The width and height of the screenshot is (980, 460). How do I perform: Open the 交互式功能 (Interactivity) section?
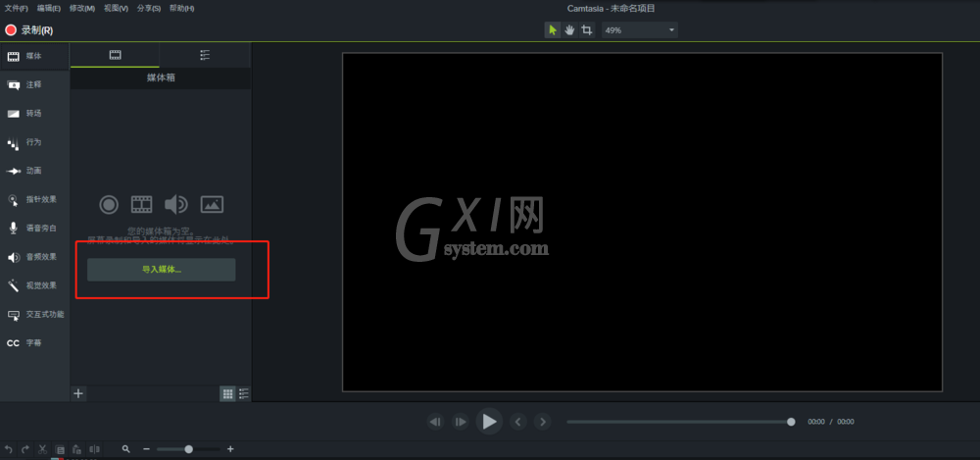click(34, 315)
